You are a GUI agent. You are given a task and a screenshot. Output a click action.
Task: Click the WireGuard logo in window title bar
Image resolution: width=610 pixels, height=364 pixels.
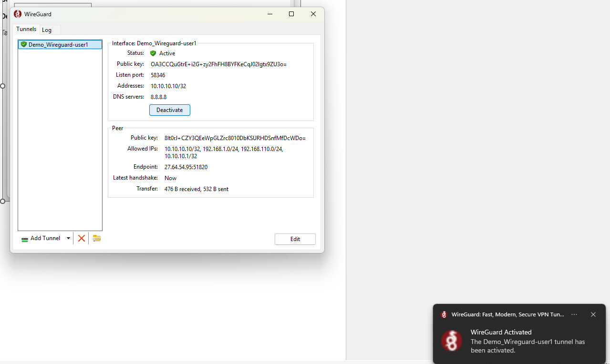(18, 14)
